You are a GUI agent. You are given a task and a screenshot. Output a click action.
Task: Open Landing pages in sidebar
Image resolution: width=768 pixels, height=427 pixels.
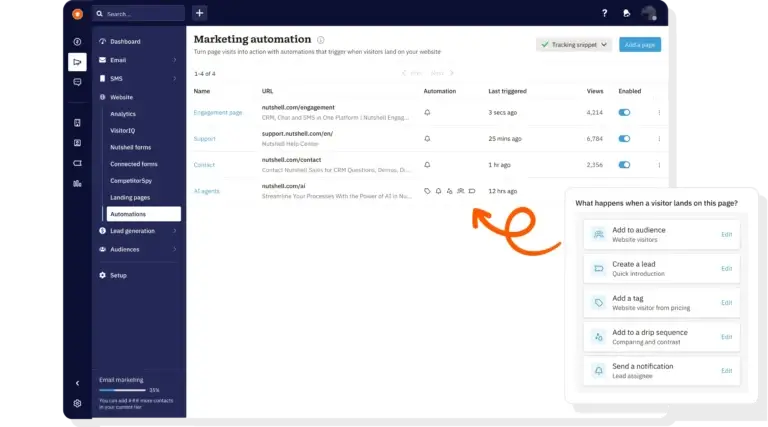pos(130,197)
